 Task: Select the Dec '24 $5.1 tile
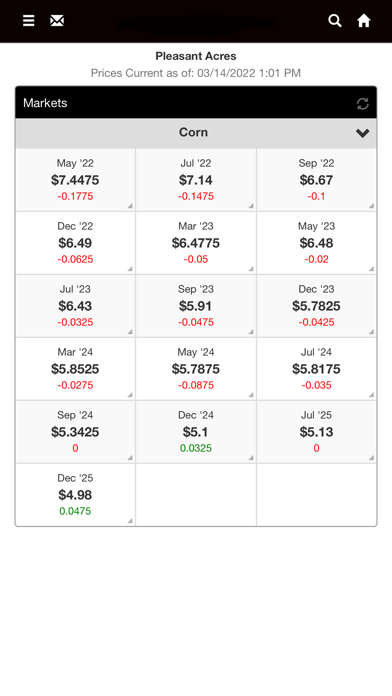196,432
